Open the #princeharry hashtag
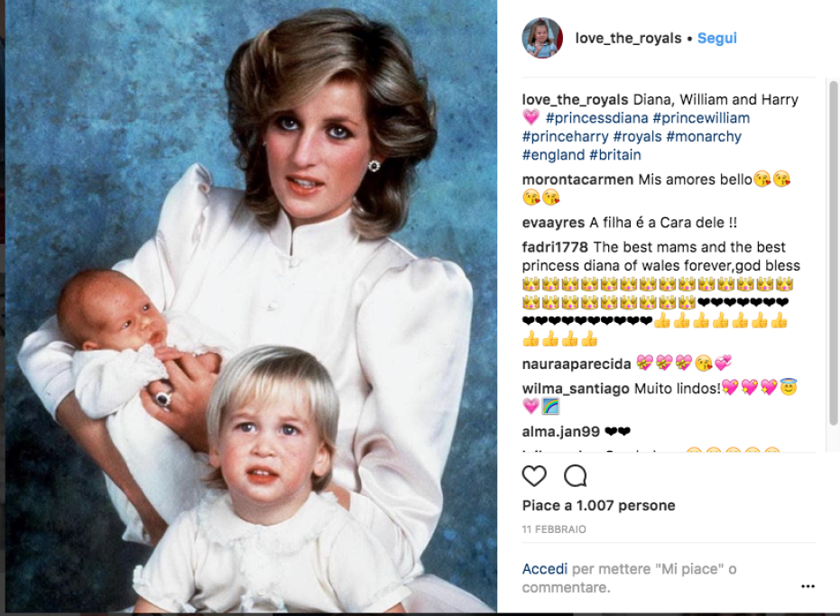Screen dimensions: 840x616 click(x=565, y=136)
